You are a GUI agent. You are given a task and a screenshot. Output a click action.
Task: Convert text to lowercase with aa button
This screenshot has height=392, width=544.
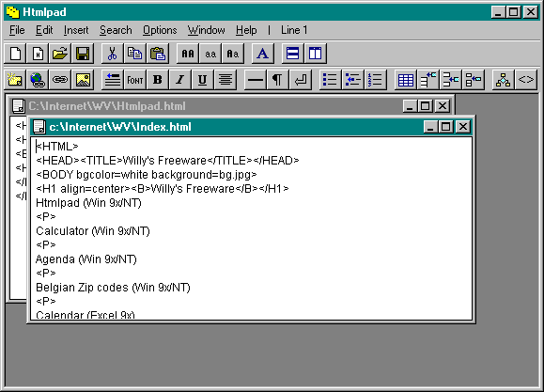pos(210,54)
